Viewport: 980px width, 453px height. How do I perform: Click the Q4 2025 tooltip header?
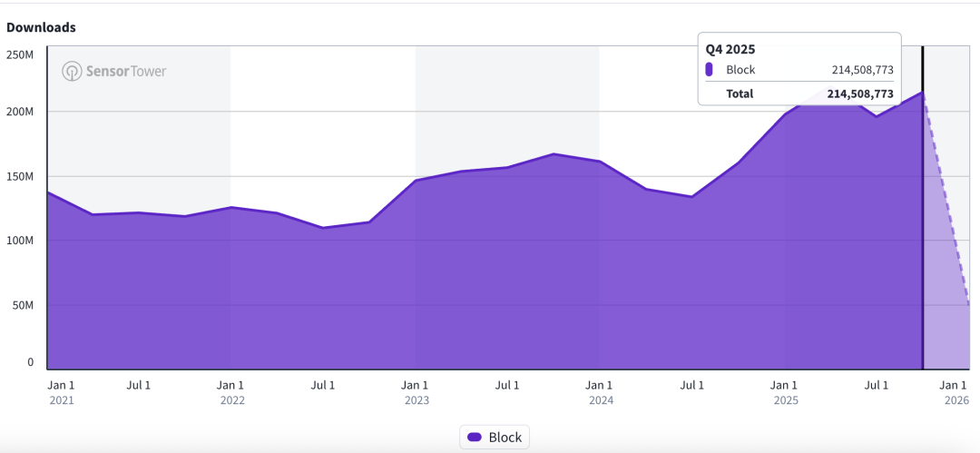(x=730, y=49)
